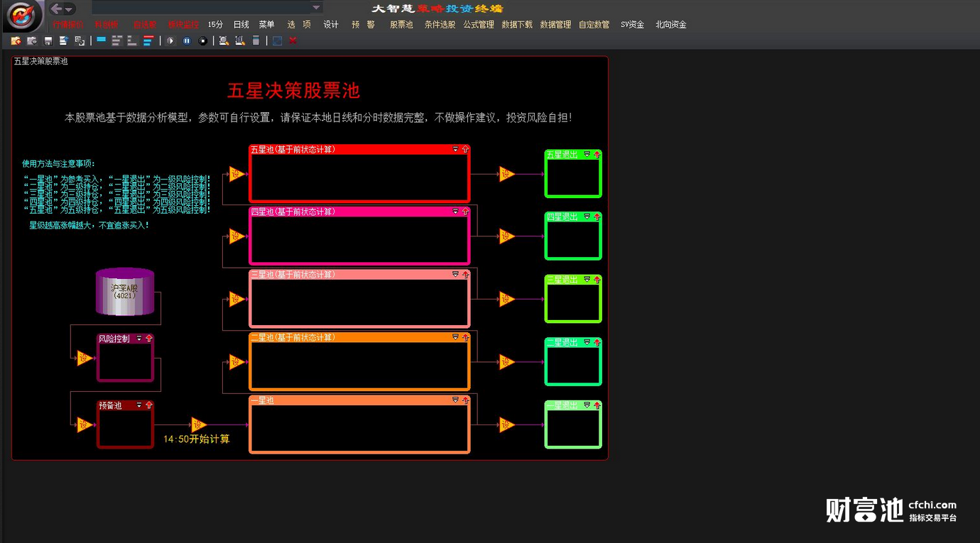The width and height of the screenshot is (980, 543).
Task: Start calculation with the play button
Action: coord(170,41)
